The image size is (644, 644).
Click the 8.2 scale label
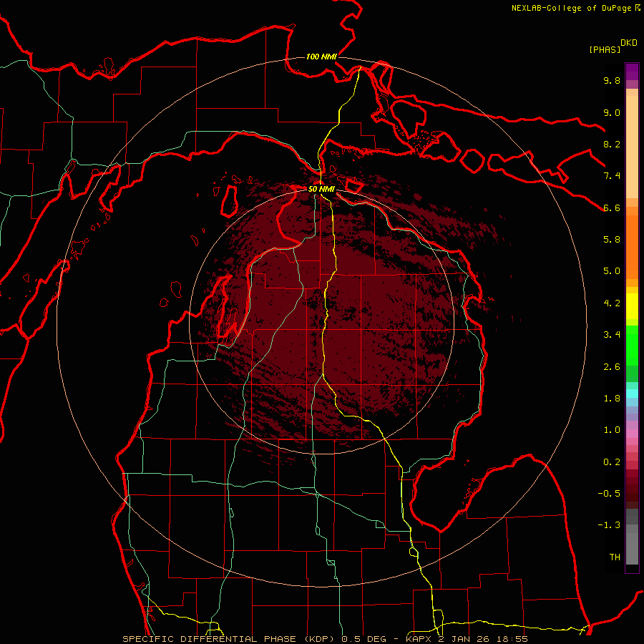tap(612, 144)
